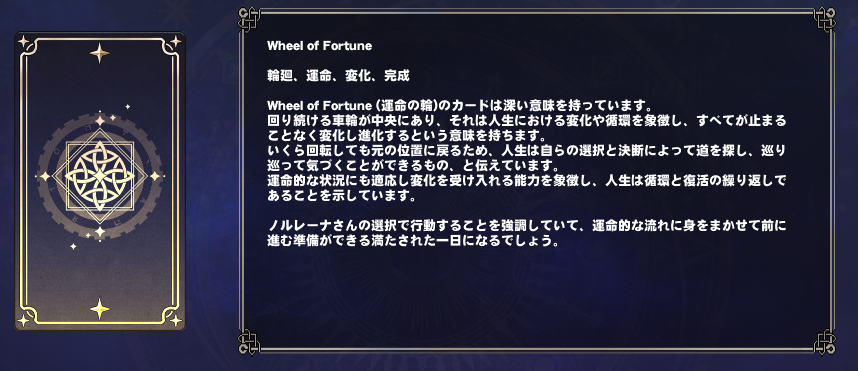
Task: Select the sparkle in the card's top-left corner
Action: (x=24, y=42)
